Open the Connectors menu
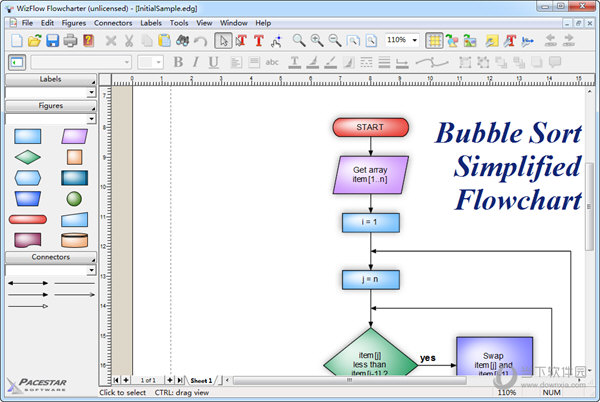The image size is (600, 402). click(112, 22)
